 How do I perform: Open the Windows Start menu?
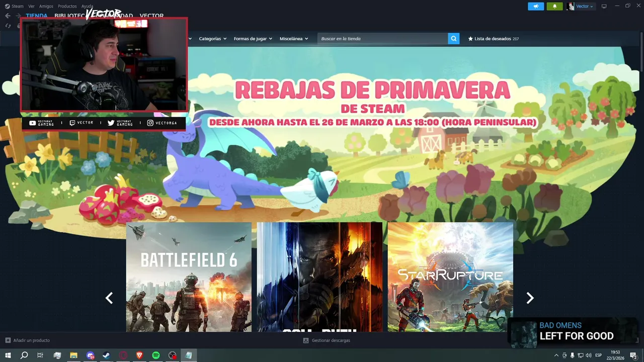coord(8,355)
